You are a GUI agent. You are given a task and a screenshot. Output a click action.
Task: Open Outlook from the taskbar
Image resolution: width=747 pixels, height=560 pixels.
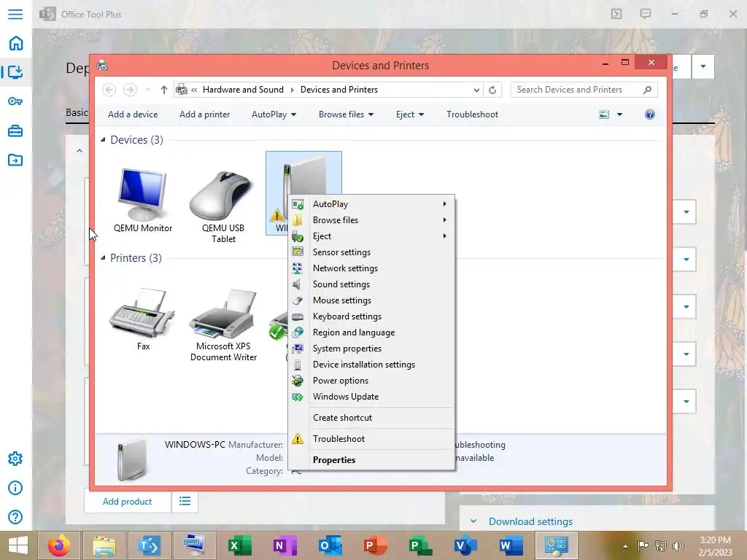[330, 545]
